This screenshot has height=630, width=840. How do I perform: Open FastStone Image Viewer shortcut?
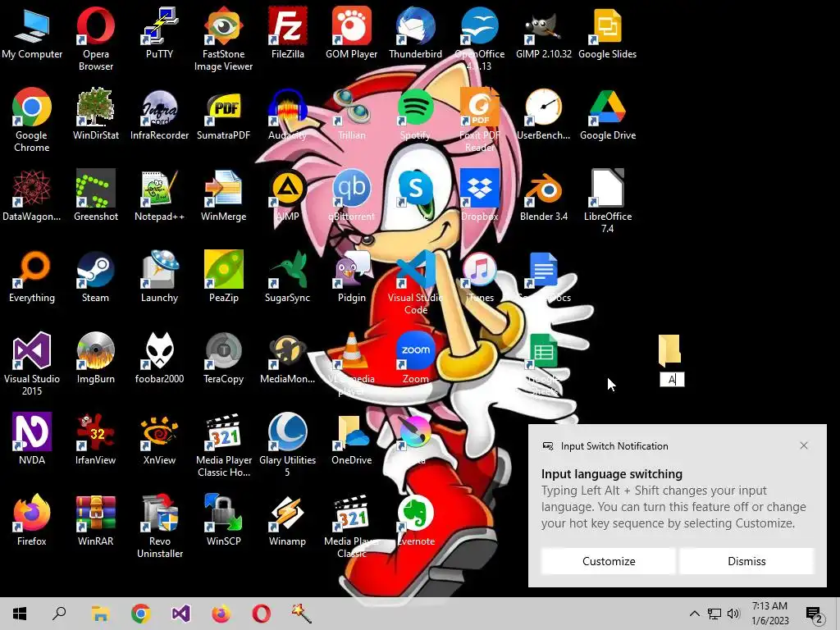pyautogui.click(x=223, y=25)
